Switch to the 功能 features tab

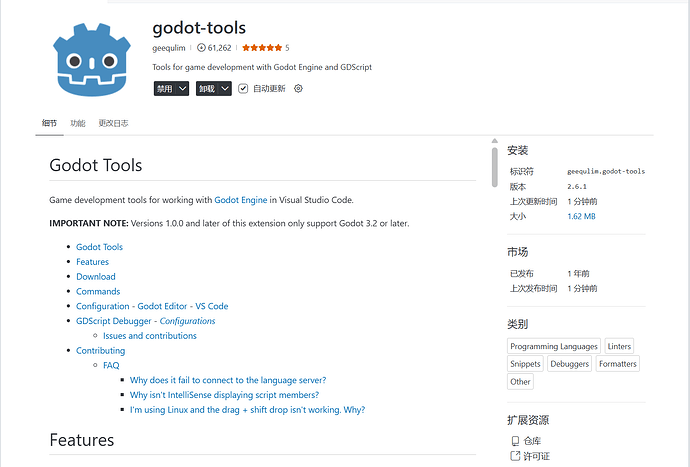pos(78,123)
